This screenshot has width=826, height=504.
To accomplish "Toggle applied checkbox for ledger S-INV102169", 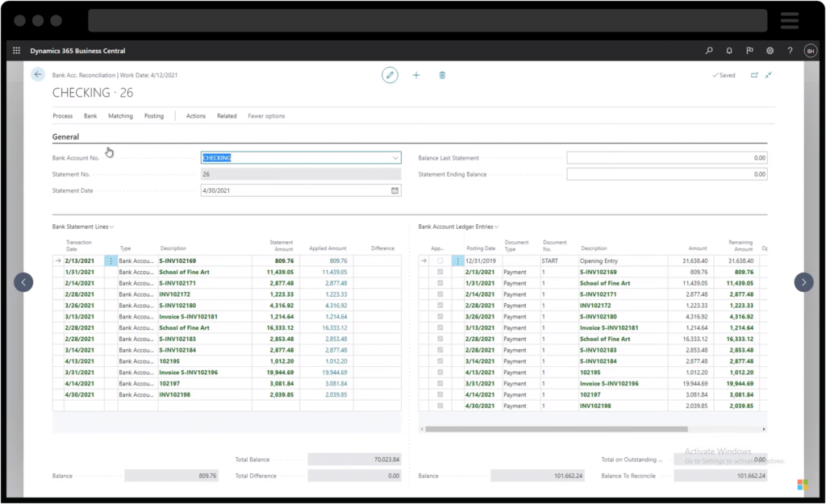I will click(x=440, y=273).
